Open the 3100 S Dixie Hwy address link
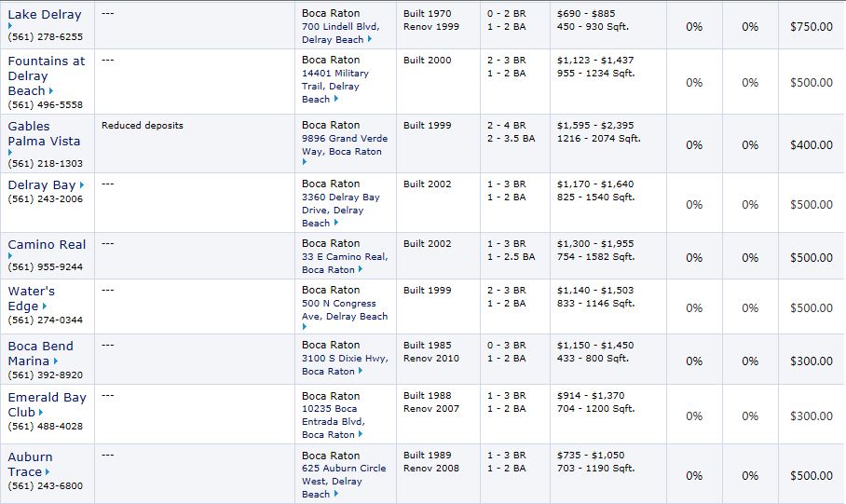 345,364
